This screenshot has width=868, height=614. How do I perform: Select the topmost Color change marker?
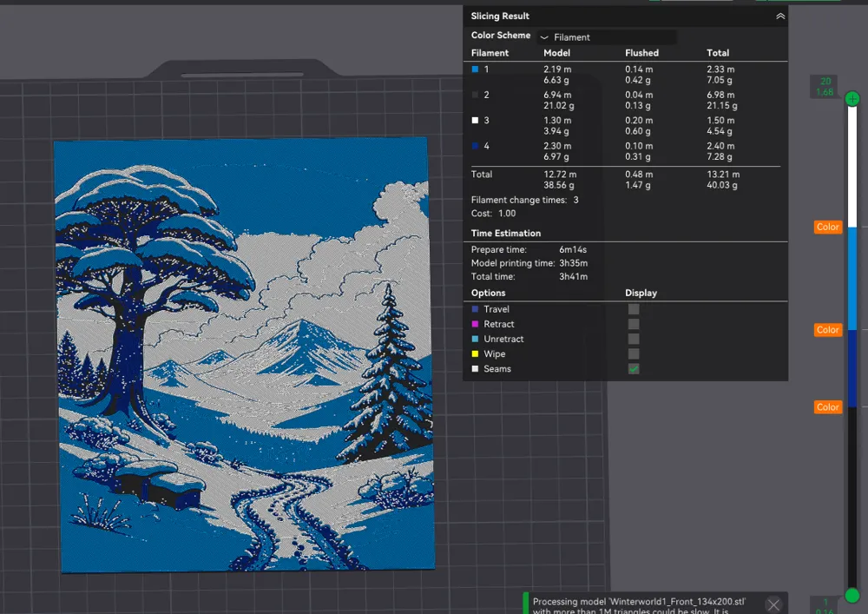click(x=827, y=227)
